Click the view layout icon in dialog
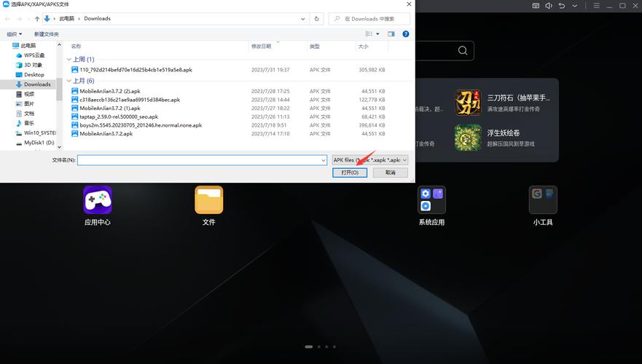The height and width of the screenshot is (364, 642). [369, 34]
